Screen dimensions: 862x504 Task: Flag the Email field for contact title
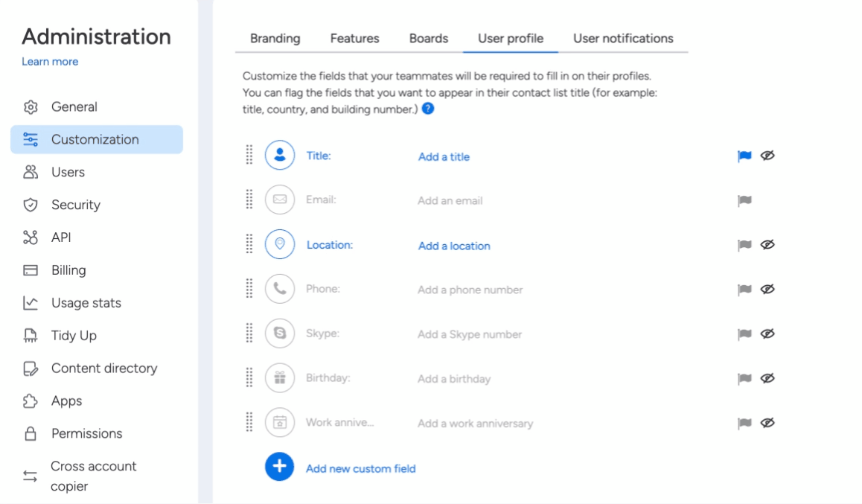click(x=744, y=200)
